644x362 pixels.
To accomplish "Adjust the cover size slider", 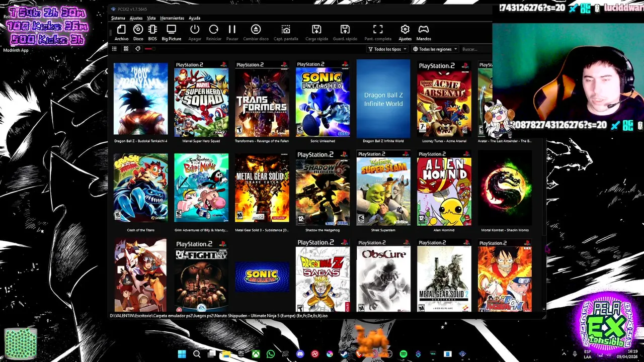I will click(x=149, y=49).
